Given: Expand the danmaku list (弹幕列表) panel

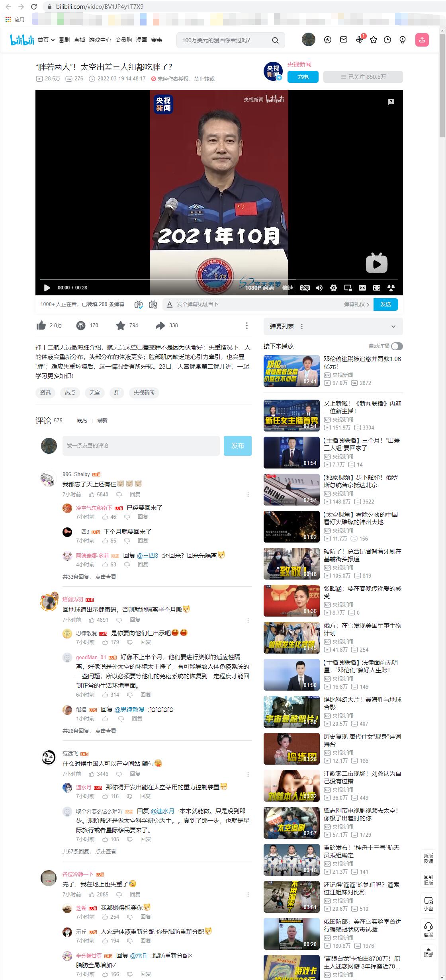Looking at the screenshot, I should coord(393,326).
